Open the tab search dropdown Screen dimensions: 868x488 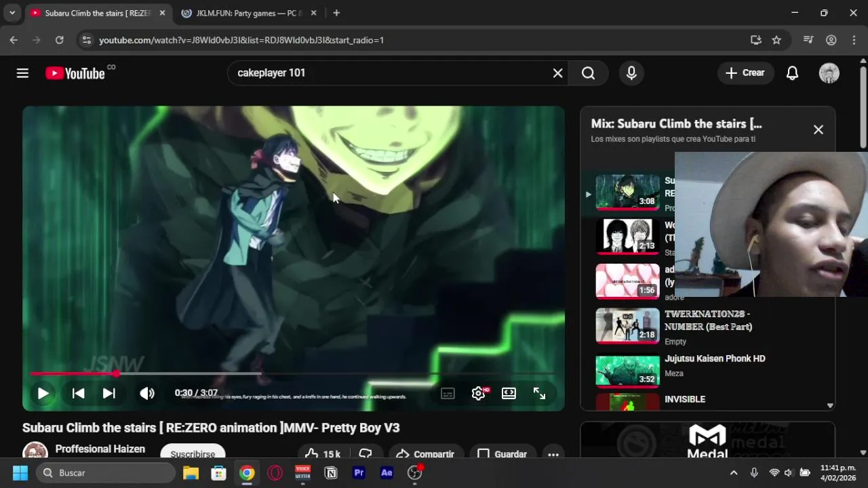tap(12, 13)
